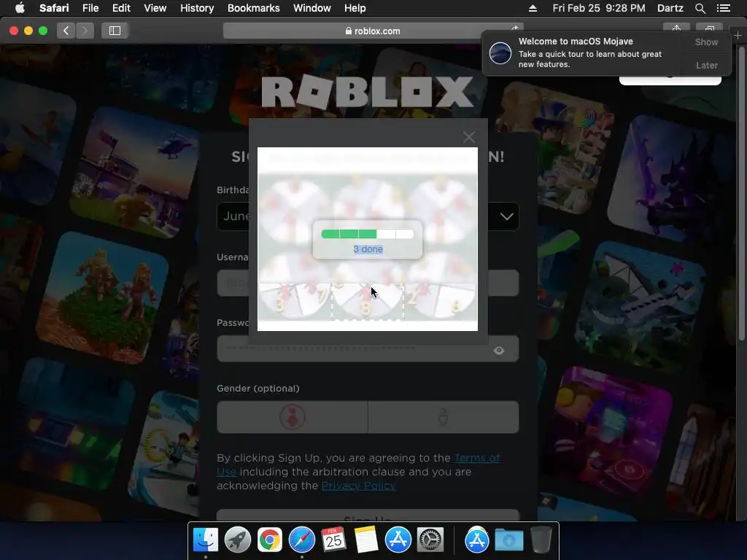
Task: Click the roblox.com address bar
Action: click(x=373, y=31)
